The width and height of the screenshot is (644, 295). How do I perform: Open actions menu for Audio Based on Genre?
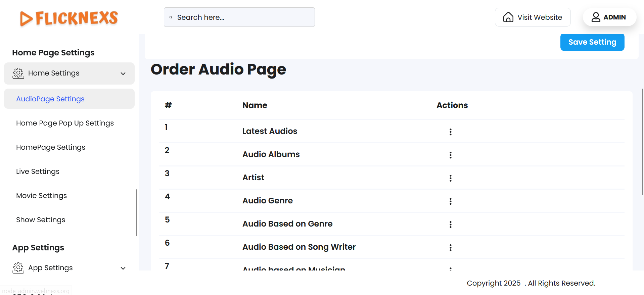[450, 225]
